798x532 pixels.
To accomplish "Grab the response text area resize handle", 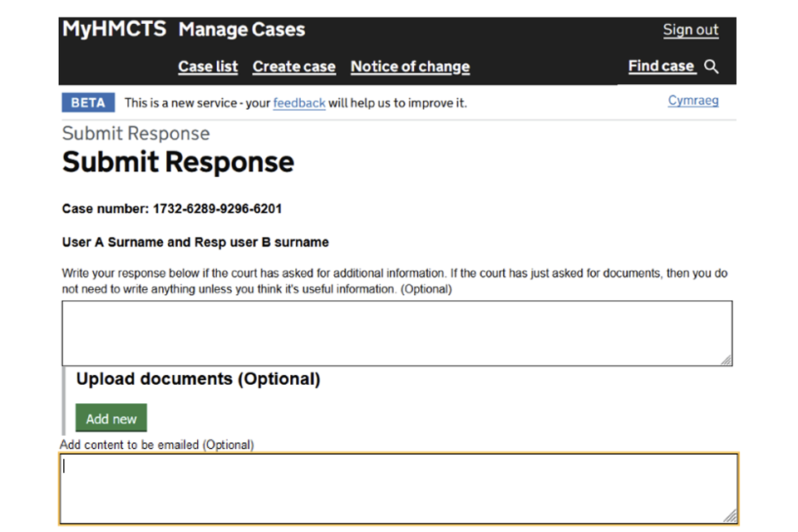I will (x=727, y=360).
